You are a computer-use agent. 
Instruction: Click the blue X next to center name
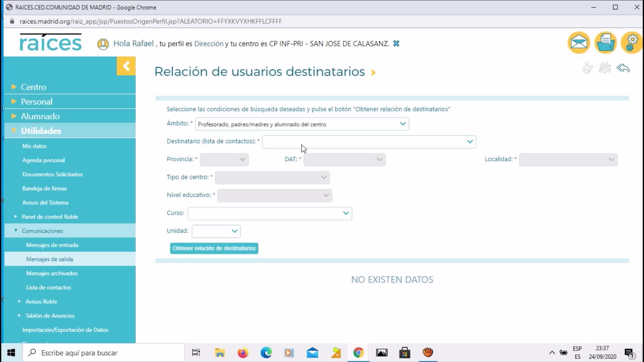[396, 44]
